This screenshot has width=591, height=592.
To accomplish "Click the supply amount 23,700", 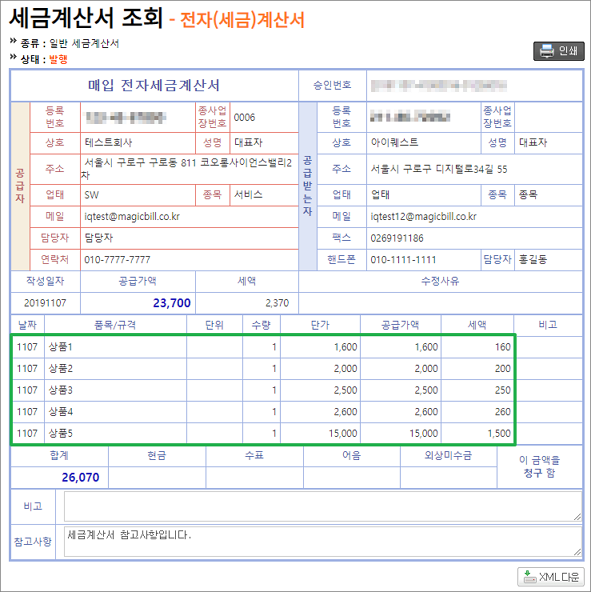I will (x=171, y=303).
